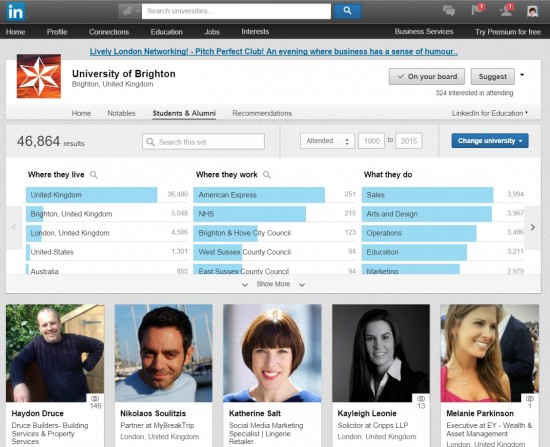Switch to the Notables tab
The image size is (550, 447).
(121, 113)
